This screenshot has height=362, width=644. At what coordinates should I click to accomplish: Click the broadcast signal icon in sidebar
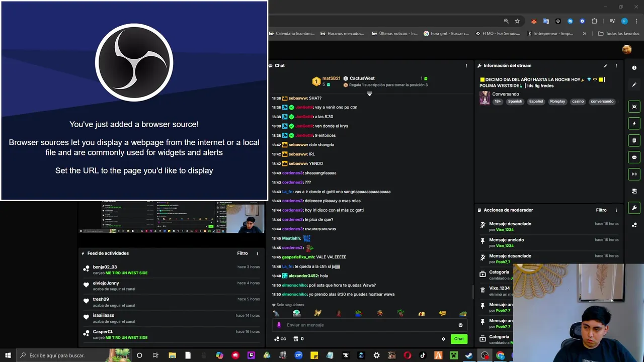coord(634,174)
